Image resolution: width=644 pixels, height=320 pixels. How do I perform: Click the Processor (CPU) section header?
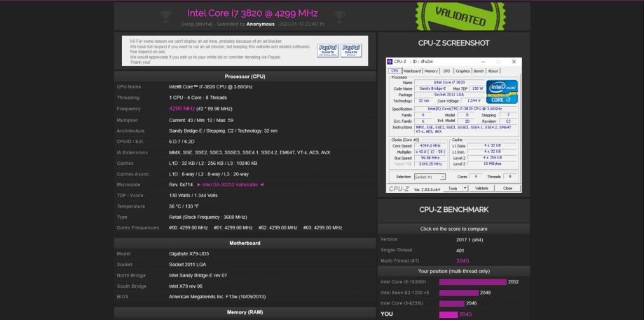pos(245,76)
